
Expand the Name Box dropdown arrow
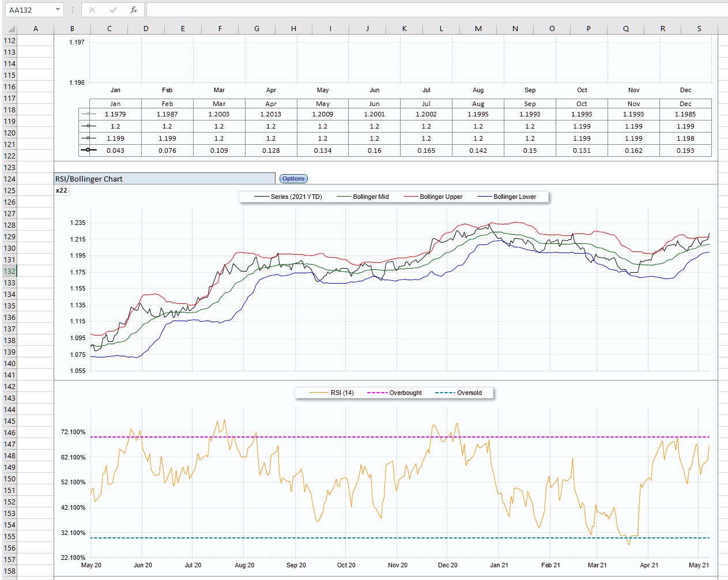[x=58, y=10]
